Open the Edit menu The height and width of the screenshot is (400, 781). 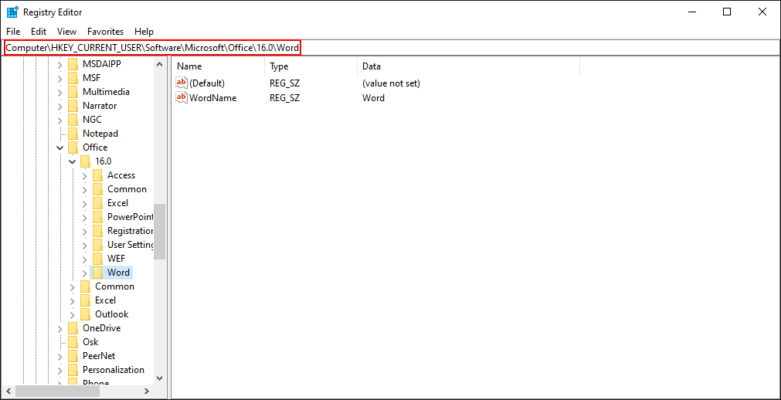[x=38, y=31]
